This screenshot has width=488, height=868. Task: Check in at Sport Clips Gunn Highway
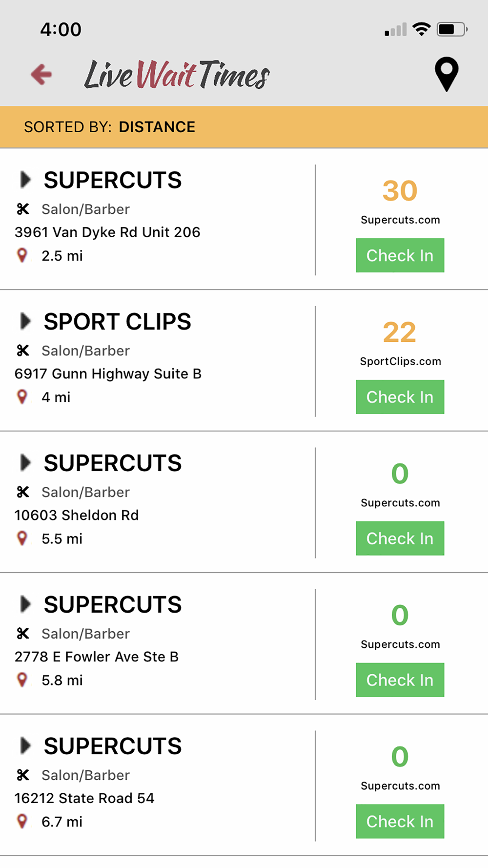(x=400, y=397)
